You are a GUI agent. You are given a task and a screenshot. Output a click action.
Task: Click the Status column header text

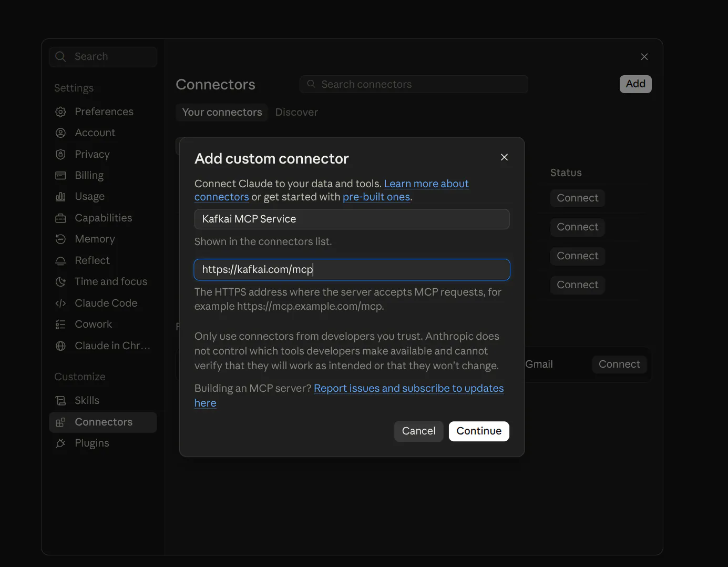[x=566, y=173]
